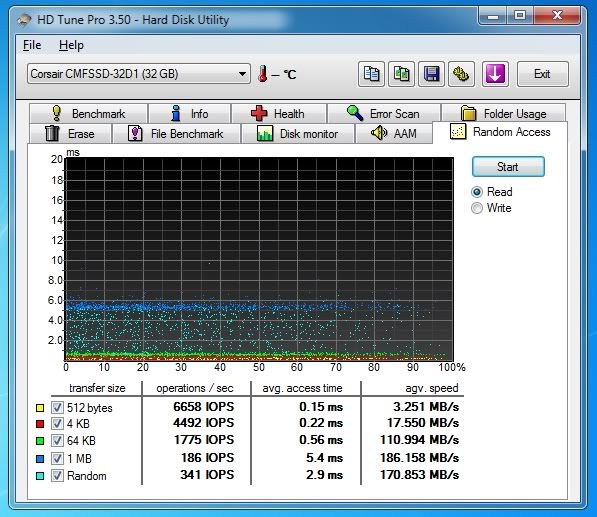Click the purple down-arrow minimize to tray icon

point(495,74)
